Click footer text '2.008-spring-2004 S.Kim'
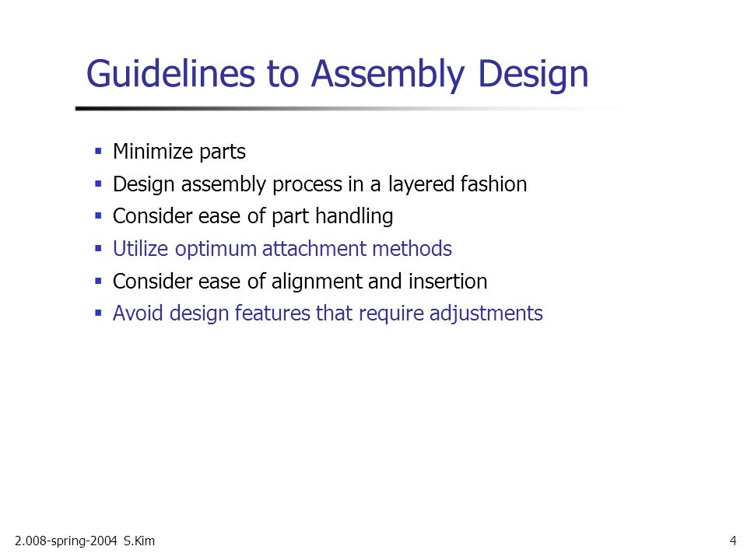 (85, 541)
